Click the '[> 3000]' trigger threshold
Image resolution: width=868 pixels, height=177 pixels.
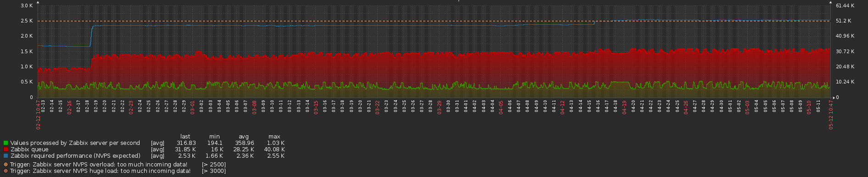(213, 171)
